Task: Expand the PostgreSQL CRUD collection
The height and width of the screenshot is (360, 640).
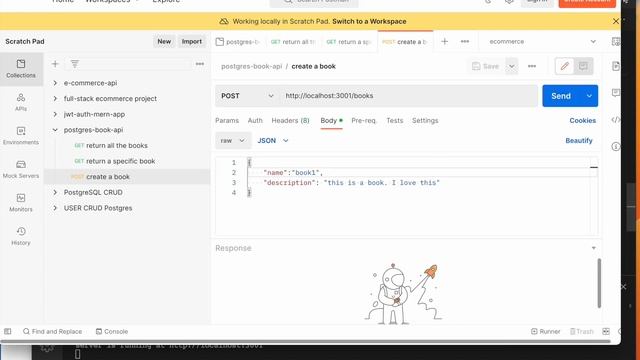Action: (55, 192)
